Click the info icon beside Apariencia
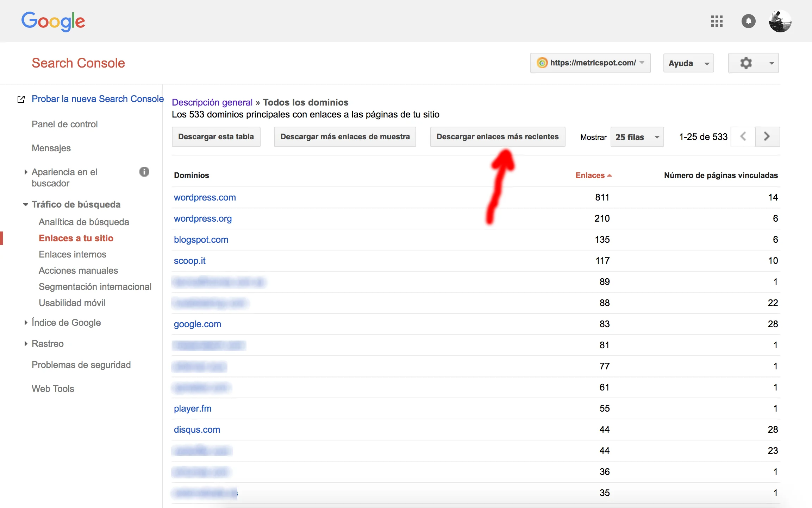The image size is (812, 508). tap(144, 172)
